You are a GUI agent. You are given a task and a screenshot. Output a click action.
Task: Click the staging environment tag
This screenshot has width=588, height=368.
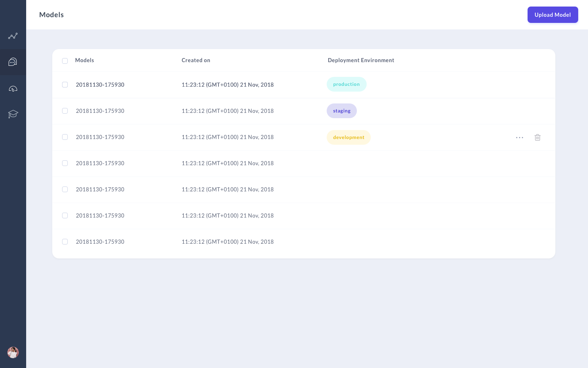click(x=341, y=111)
